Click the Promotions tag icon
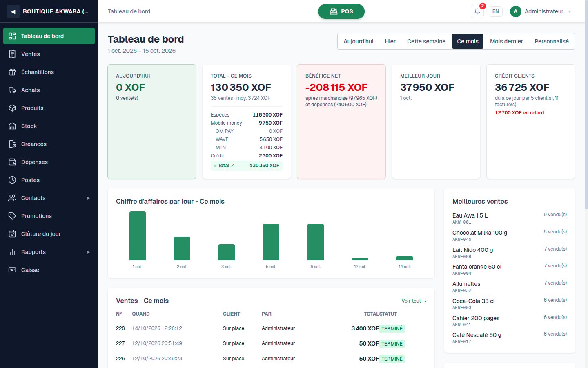The image size is (588, 368). point(12,216)
